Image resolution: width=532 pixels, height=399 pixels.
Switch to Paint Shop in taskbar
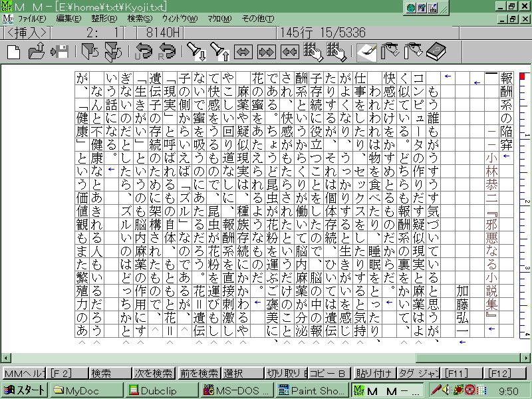312,390
